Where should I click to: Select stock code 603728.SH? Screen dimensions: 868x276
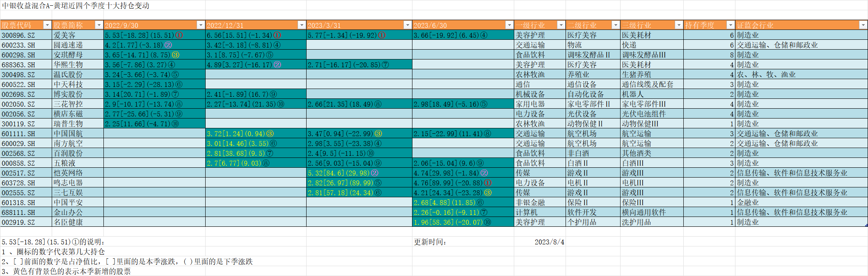coord(26,183)
